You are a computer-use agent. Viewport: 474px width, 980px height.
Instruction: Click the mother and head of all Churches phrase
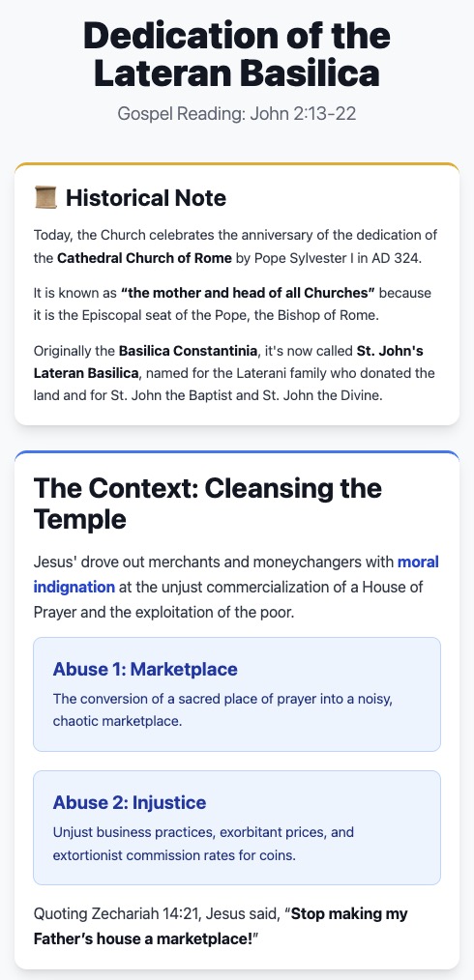(248, 293)
